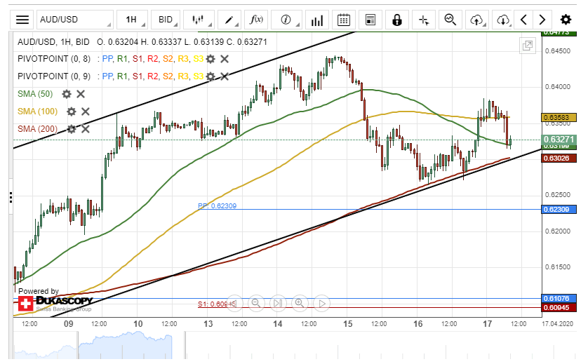Click the play button in chart controls
The image size is (588, 364).
(321, 304)
